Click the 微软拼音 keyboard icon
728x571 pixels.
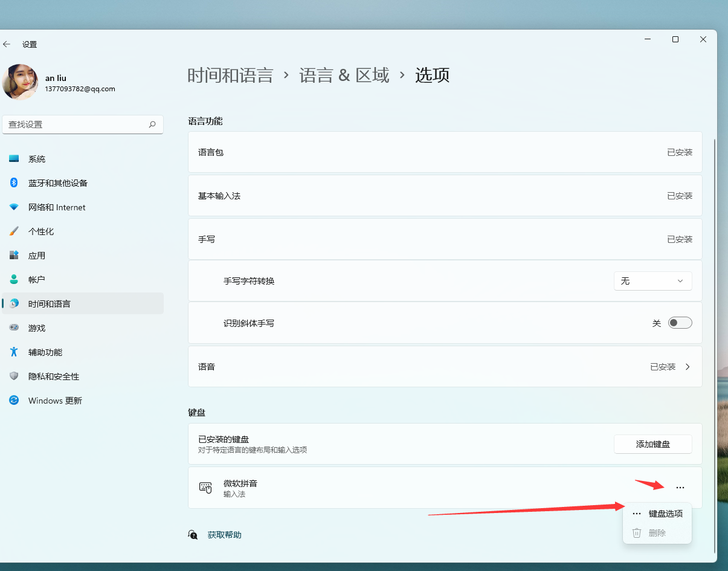(205, 487)
